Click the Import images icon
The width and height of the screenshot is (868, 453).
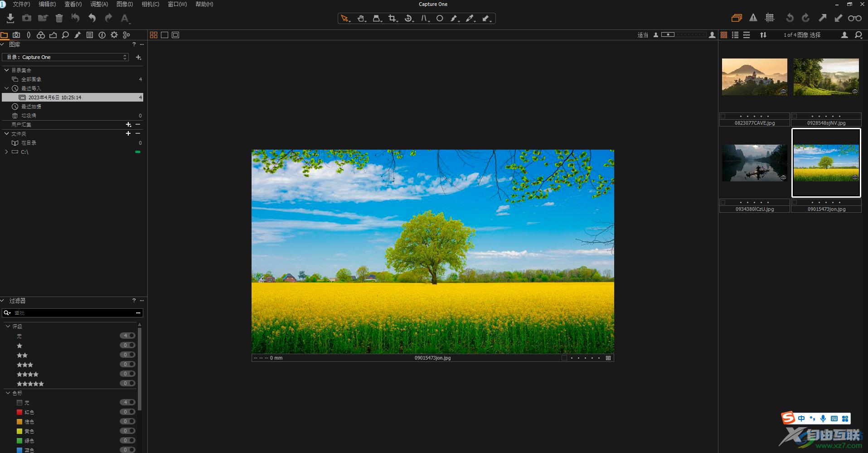[x=10, y=18]
